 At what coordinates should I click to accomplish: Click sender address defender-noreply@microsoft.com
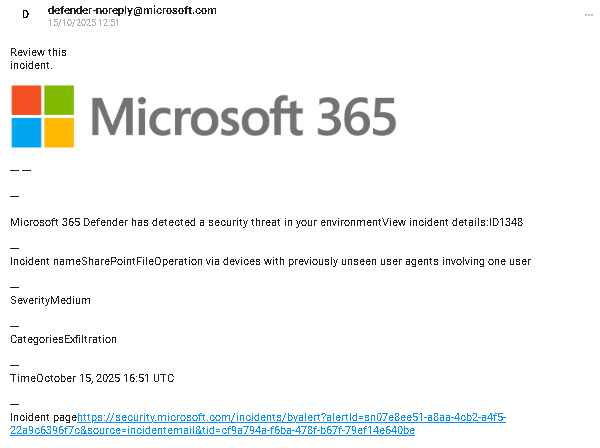tap(132, 10)
